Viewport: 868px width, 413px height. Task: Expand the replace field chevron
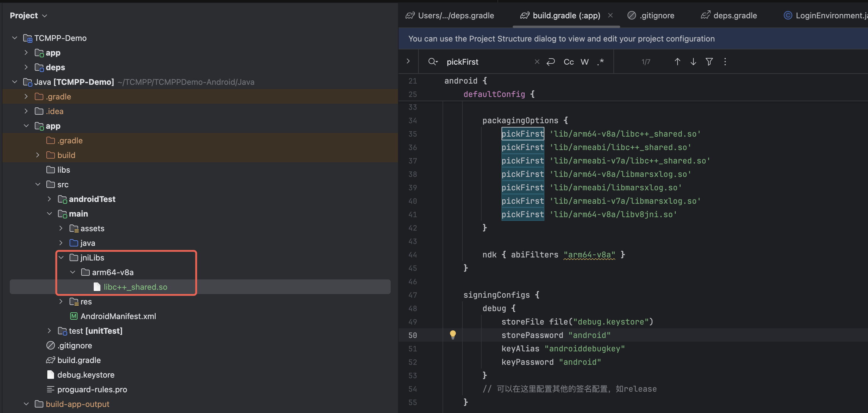(x=408, y=61)
